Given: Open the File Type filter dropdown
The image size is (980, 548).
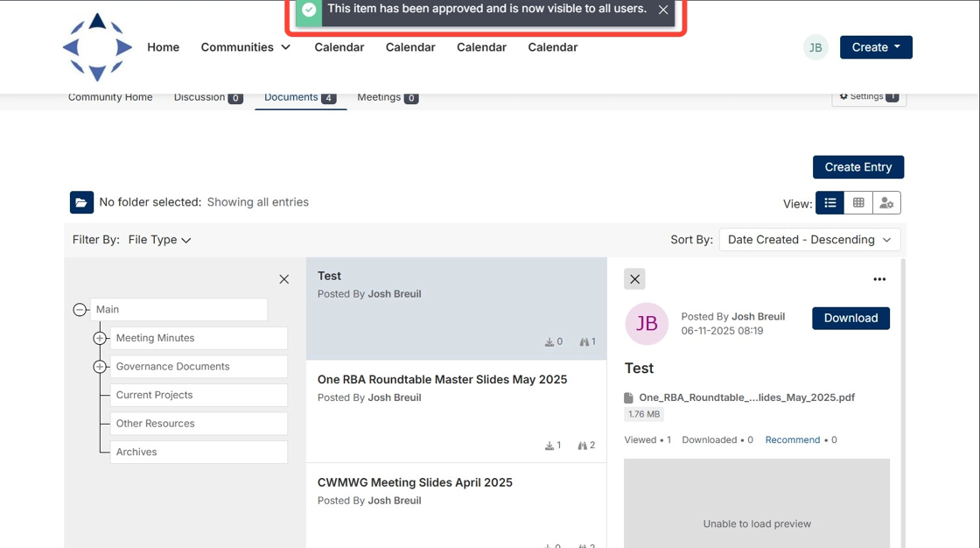Looking at the screenshot, I should (x=159, y=240).
